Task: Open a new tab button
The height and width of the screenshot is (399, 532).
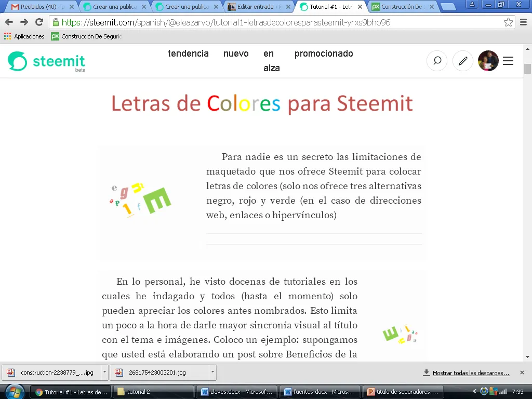Action: pos(448,7)
